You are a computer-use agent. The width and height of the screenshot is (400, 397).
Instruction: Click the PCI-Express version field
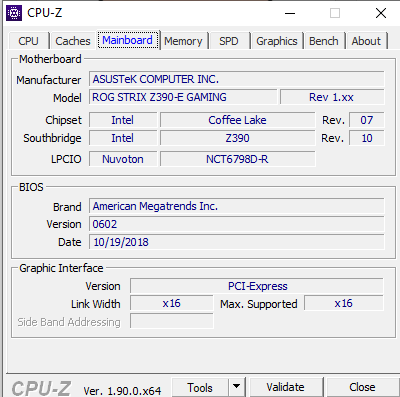click(257, 286)
